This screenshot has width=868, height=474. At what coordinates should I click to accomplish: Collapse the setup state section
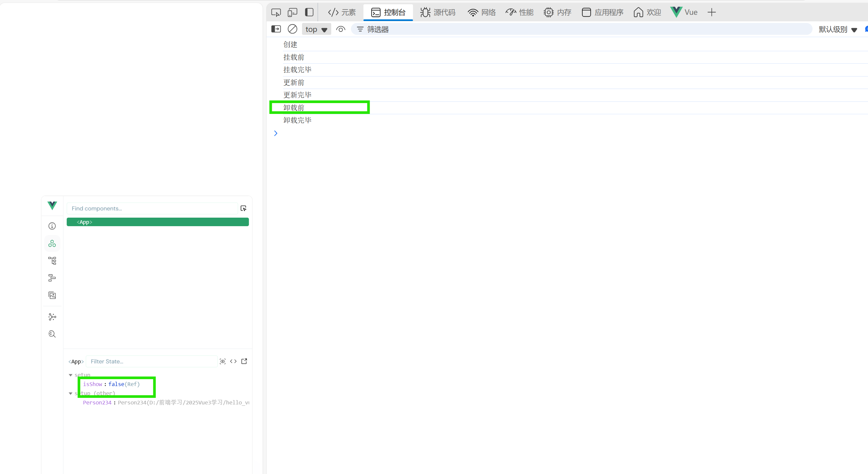tap(71, 375)
